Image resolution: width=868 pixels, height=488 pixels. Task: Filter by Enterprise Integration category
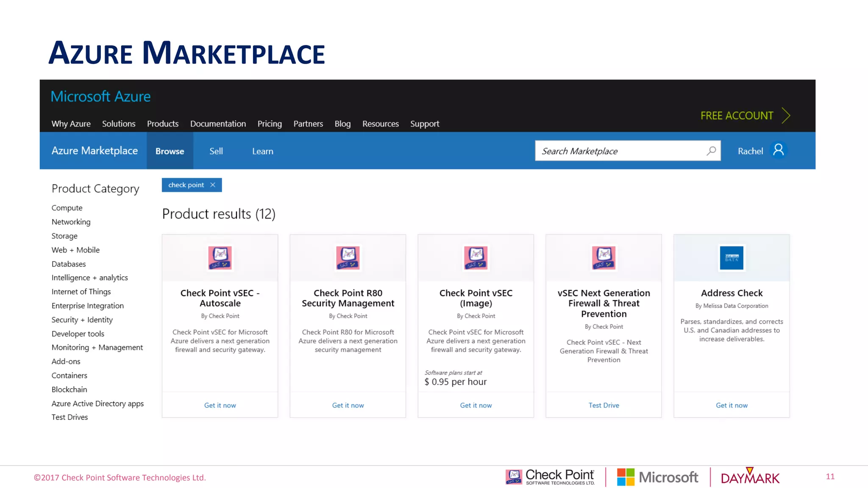click(88, 305)
